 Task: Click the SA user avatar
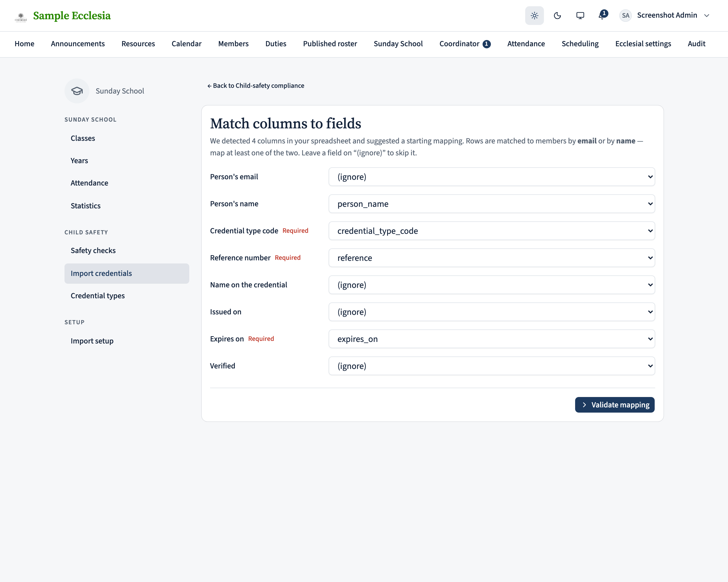coord(625,16)
